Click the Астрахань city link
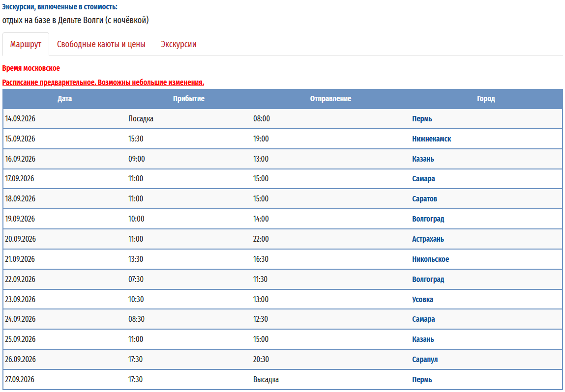This screenshot has height=392, width=565. tap(428, 239)
